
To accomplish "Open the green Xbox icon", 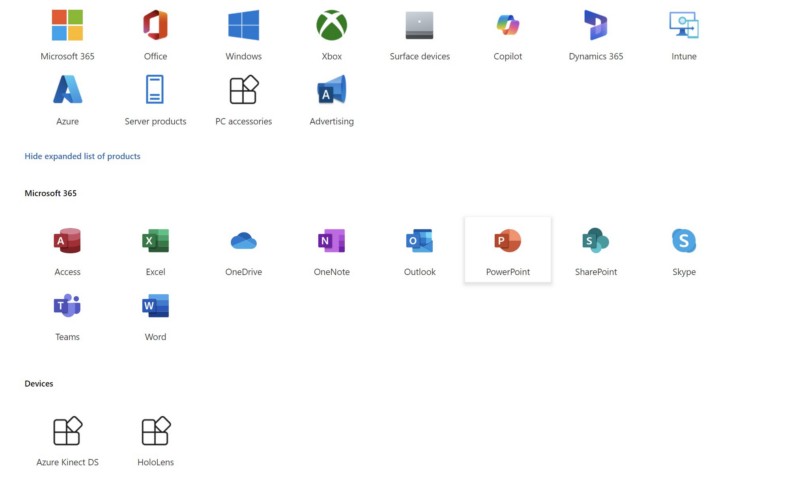I will pos(331,25).
